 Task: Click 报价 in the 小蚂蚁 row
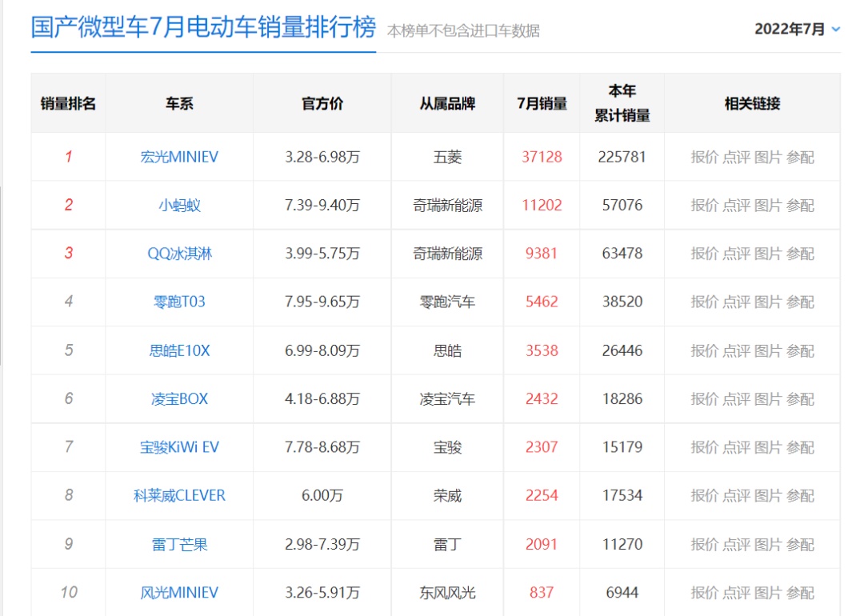coord(704,206)
